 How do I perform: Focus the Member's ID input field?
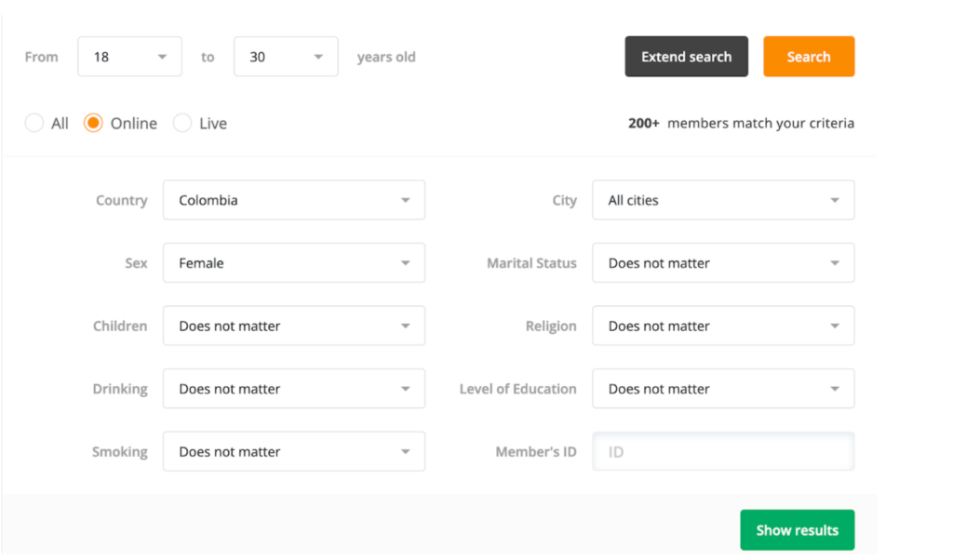coord(723,451)
